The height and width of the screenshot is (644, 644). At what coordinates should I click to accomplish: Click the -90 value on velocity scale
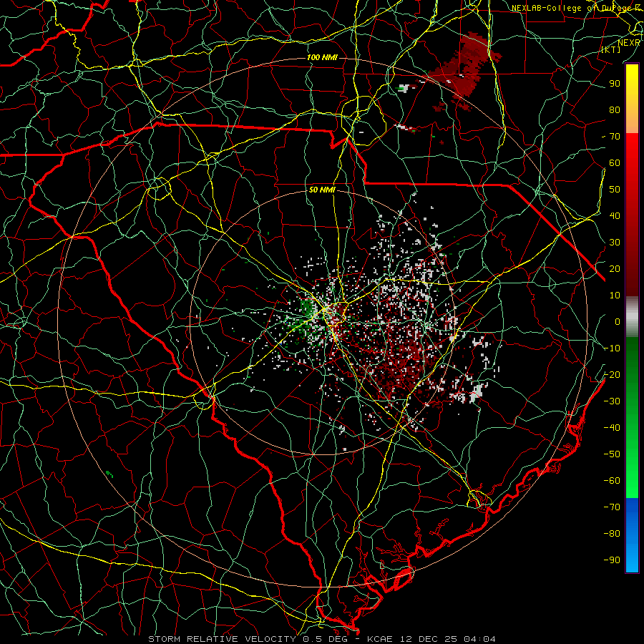coord(612,560)
